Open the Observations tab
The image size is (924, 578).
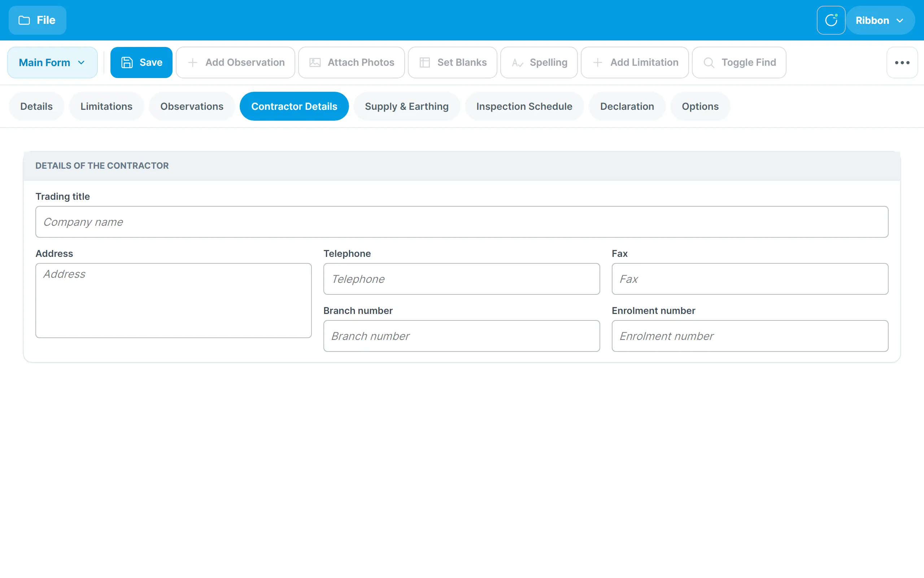click(192, 106)
